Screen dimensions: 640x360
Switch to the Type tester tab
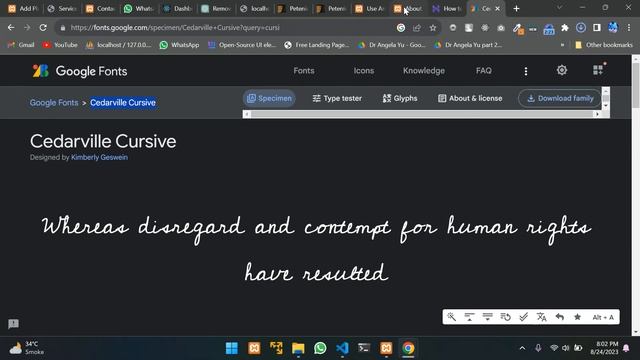[x=337, y=98]
